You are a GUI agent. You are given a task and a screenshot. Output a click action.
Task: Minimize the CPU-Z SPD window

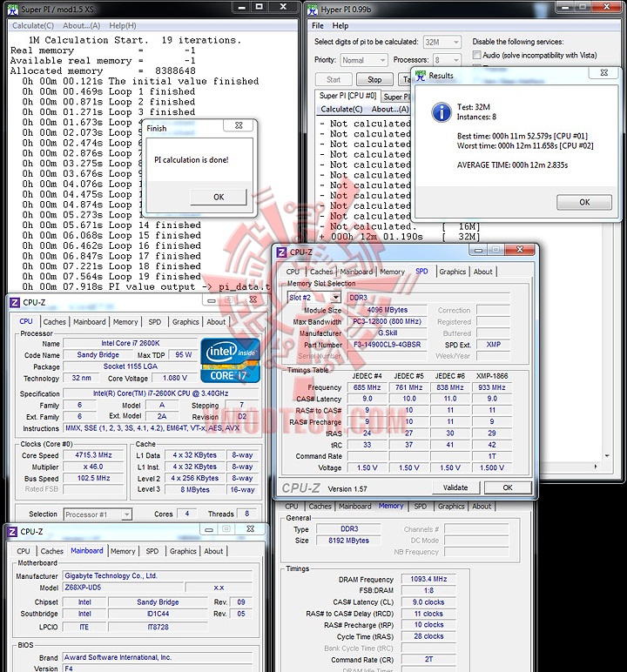tap(478, 250)
